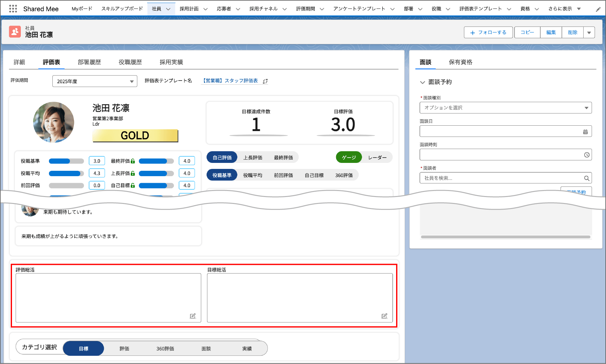
Task: Select the 上長評価 toggle option
Action: click(x=252, y=158)
